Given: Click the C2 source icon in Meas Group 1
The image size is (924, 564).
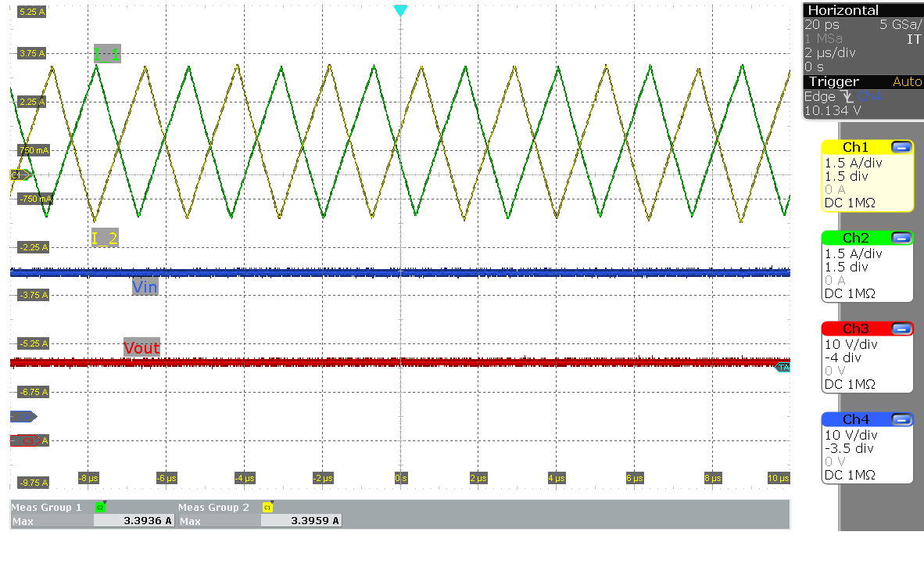Looking at the screenshot, I should tap(99, 506).
